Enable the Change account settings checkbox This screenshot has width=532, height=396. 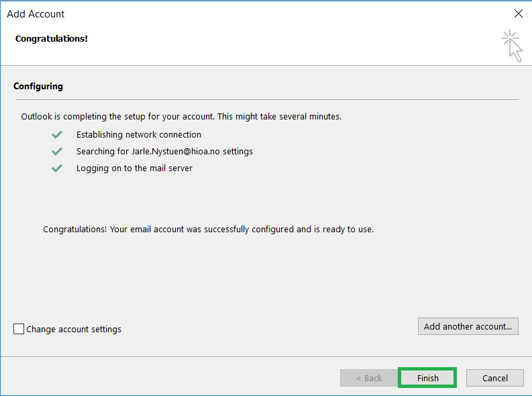click(19, 329)
